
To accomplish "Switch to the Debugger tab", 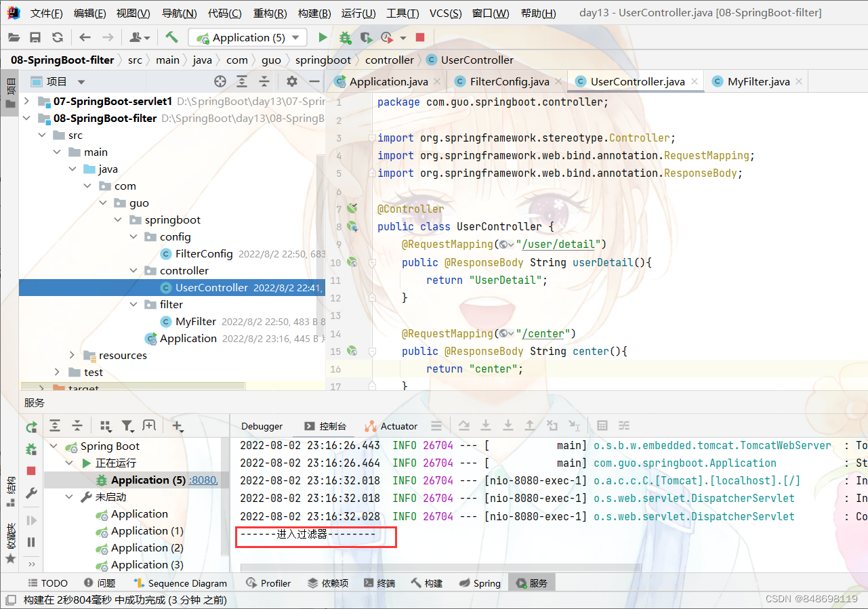I will [262, 426].
